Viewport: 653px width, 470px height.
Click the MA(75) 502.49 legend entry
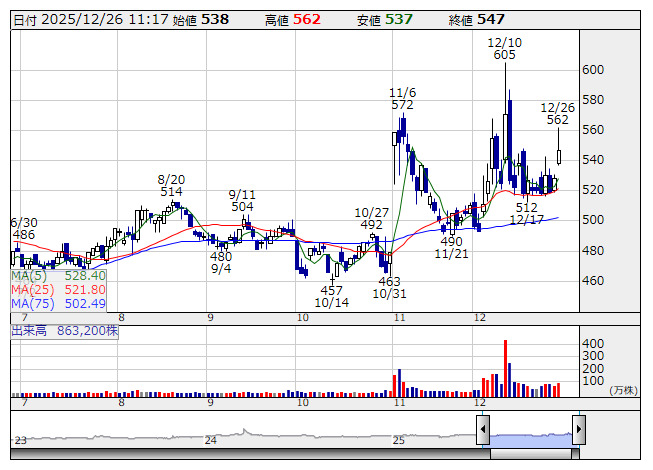coord(58,304)
